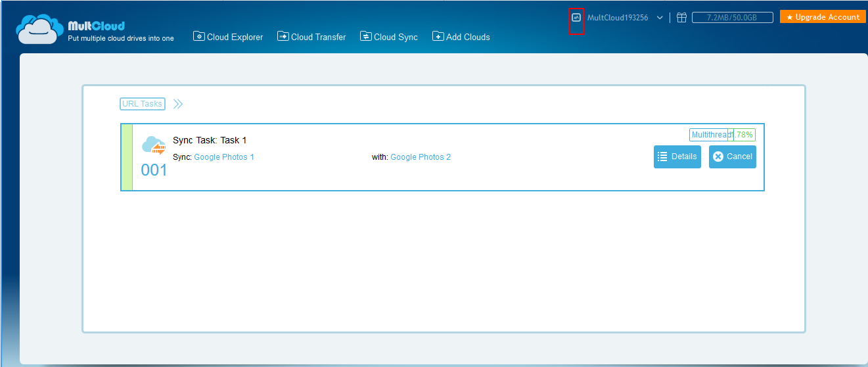Open the task list icon beside account name

point(576,18)
